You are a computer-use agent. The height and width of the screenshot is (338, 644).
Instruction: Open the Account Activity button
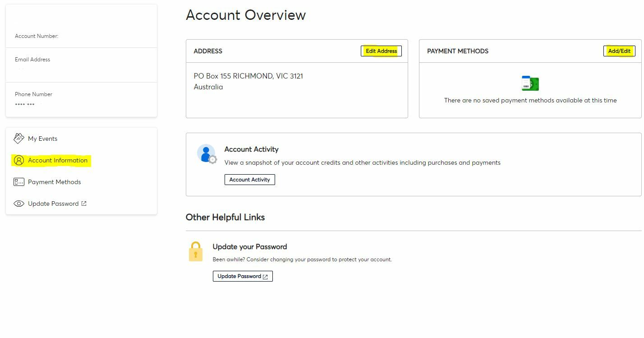[x=249, y=180]
